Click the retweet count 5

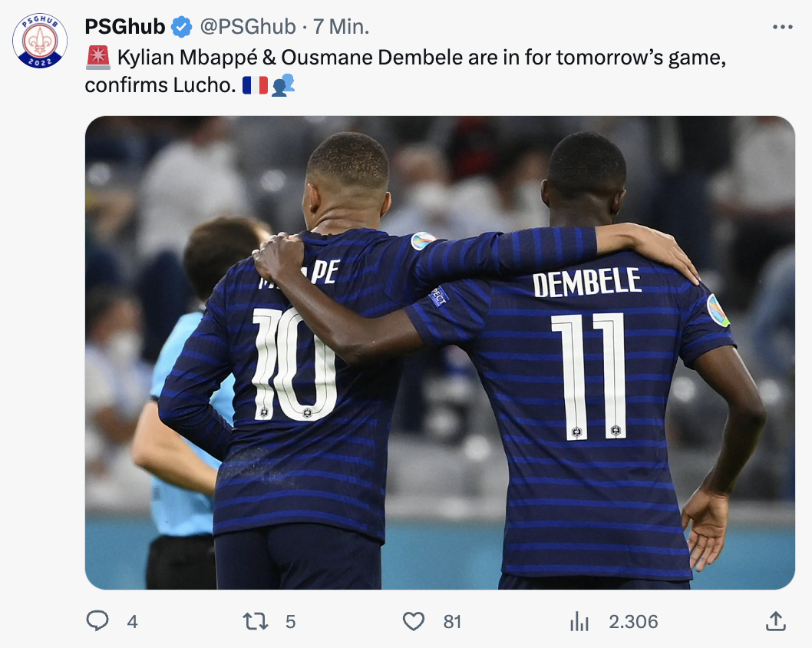point(291,622)
